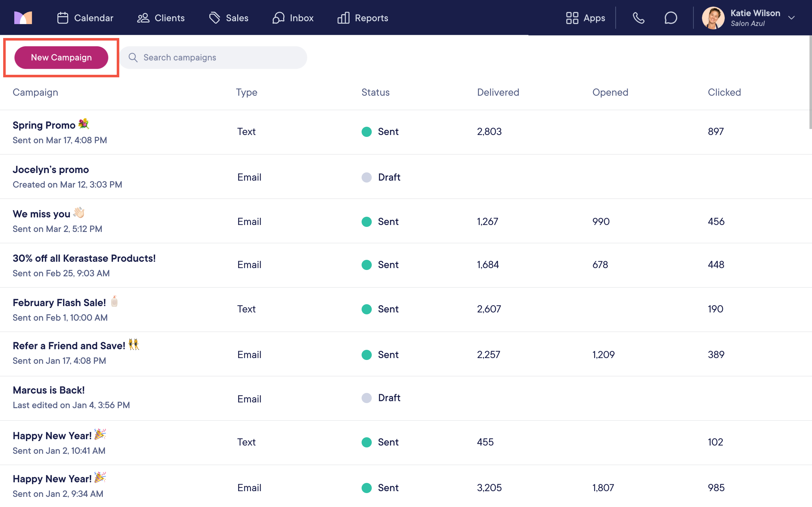Open the phone call icon

[638, 18]
